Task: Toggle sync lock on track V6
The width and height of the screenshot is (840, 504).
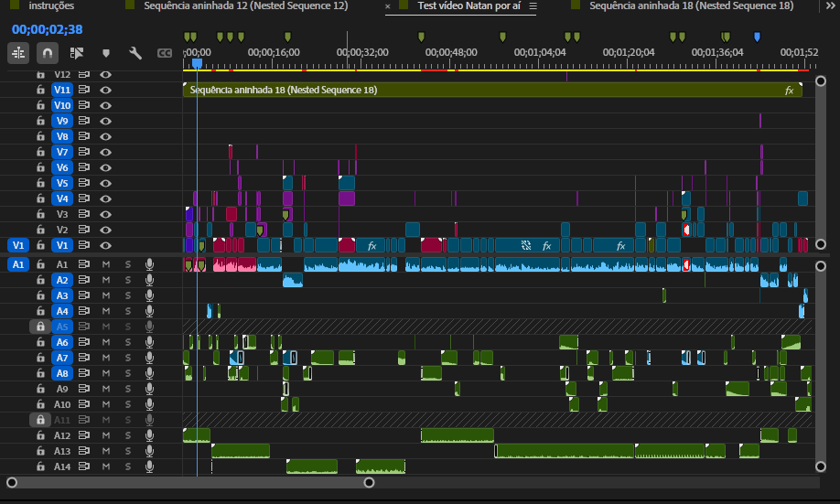Action: 84,167
